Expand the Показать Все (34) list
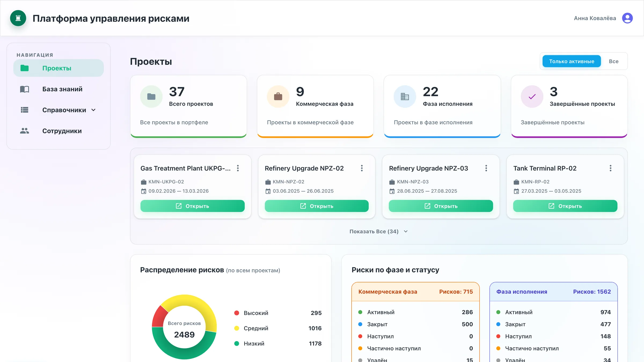Image resolution: width=644 pixels, height=362 pixels. click(379, 231)
